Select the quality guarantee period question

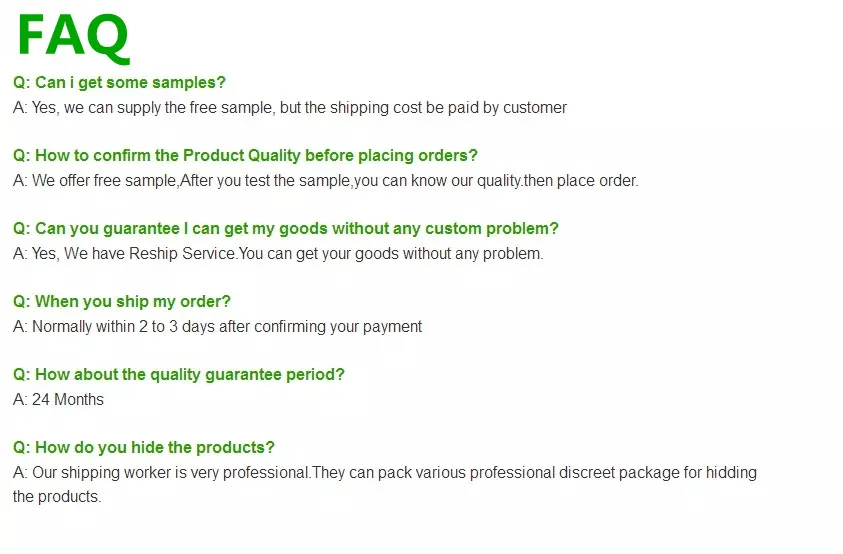(x=178, y=374)
